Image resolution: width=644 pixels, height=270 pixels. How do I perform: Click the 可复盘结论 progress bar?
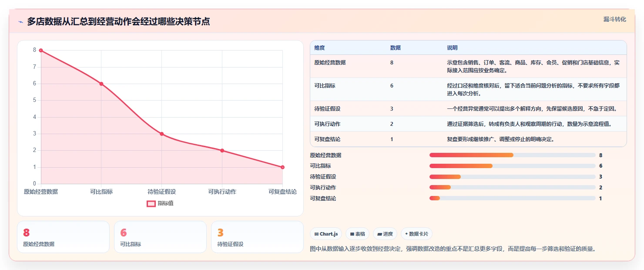pyautogui.click(x=512, y=198)
